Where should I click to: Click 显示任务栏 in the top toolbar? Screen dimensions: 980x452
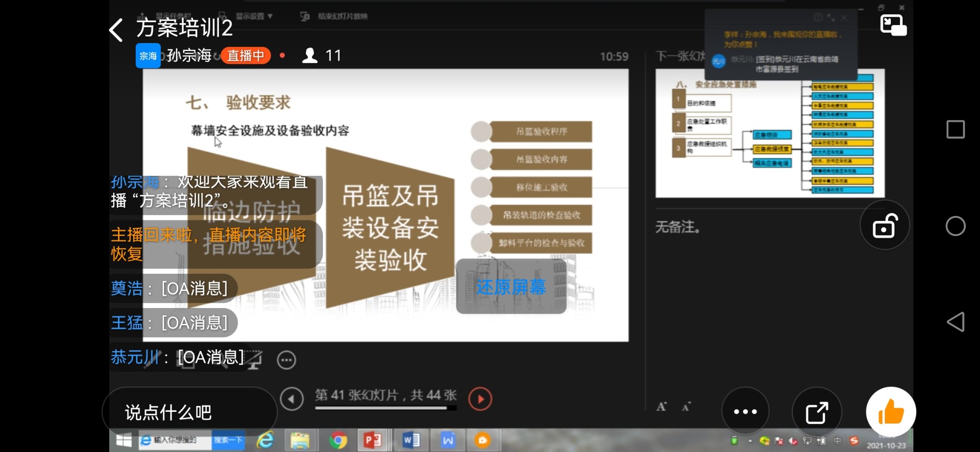[x=172, y=16]
